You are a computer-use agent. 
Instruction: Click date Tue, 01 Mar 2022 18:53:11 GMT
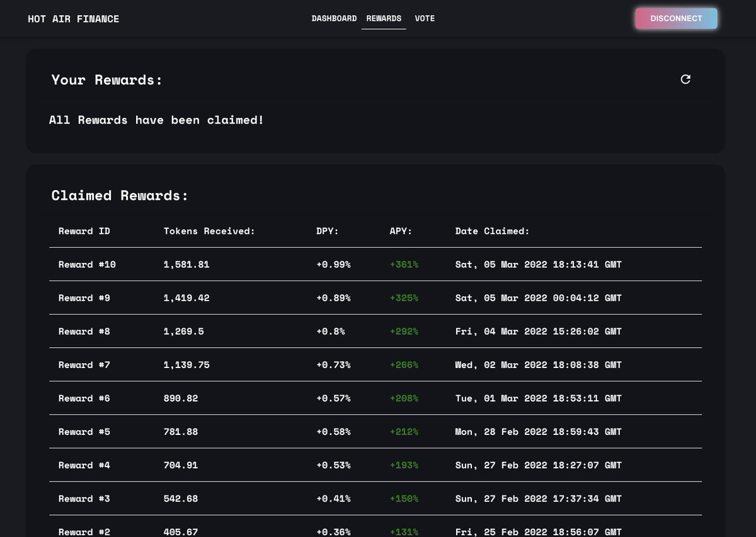pos(539,398)
